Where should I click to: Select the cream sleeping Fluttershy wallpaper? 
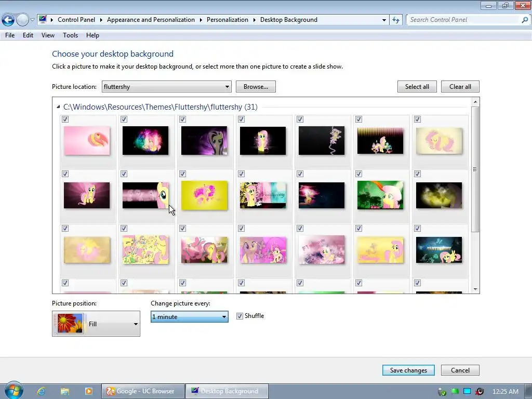pyautogui.click(x=439, y=140)
